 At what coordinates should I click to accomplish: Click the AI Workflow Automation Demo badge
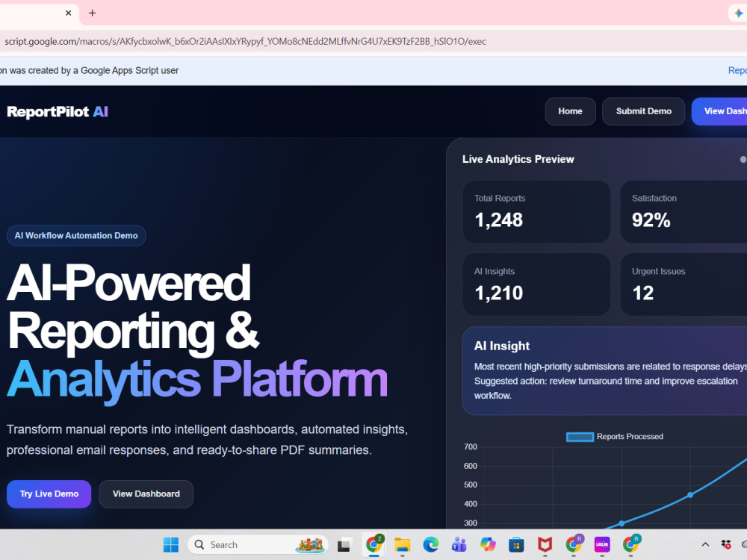76,236
